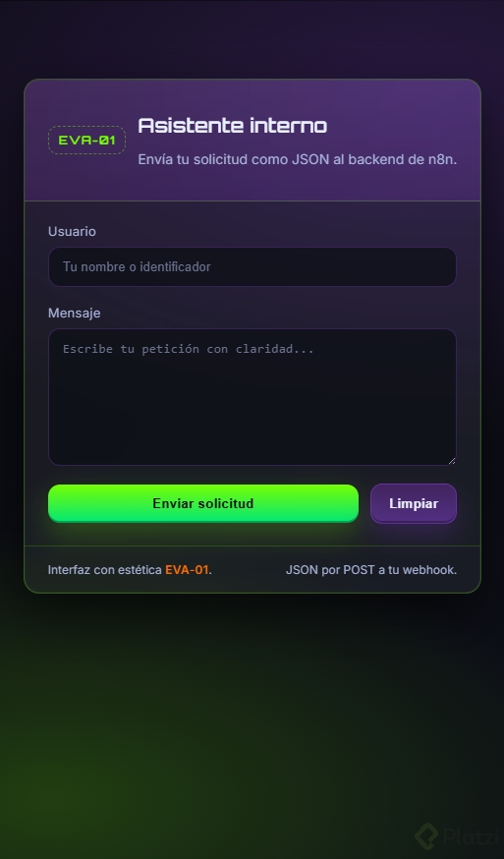Image resolution: width=504 pixels, height=859 pixels.
Task: Click the green EVA-01 dashed badge
Action: click(x=87, y=141)
